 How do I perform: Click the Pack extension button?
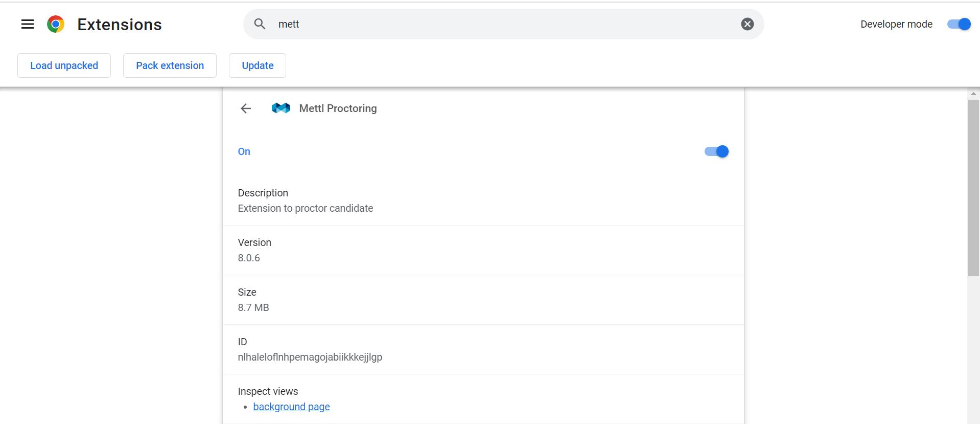[170, 65]
